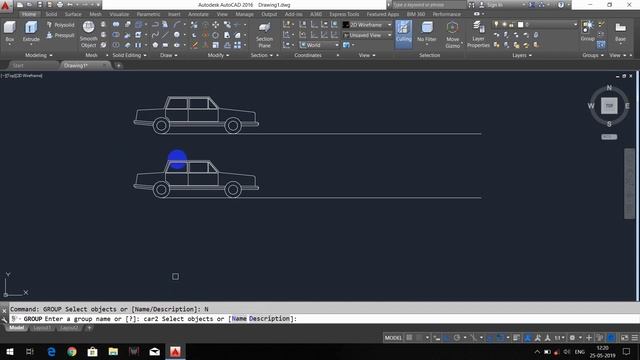
Task: Click the Print icon in quick access toolbar
Action: 60,5
